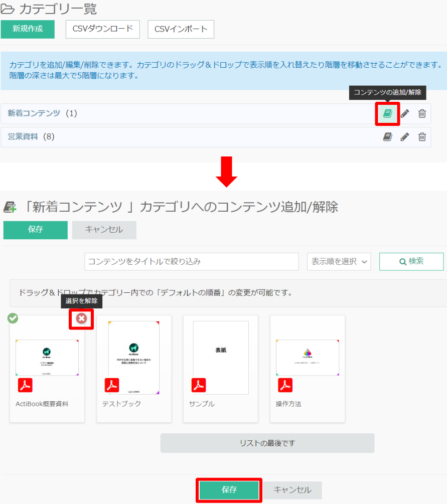This screenshot has width=447, height=504.
Task: Click the PDF icon on テストブック
Action: [111, 385]
